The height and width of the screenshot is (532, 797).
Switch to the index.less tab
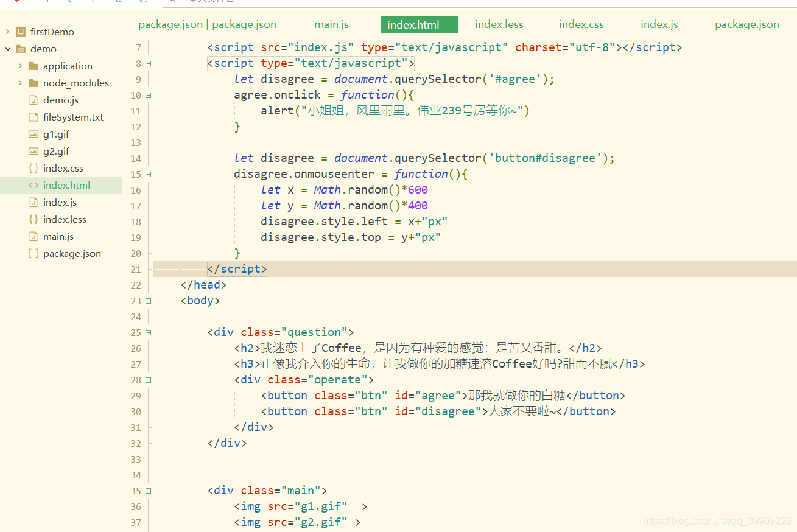point(499,24)
